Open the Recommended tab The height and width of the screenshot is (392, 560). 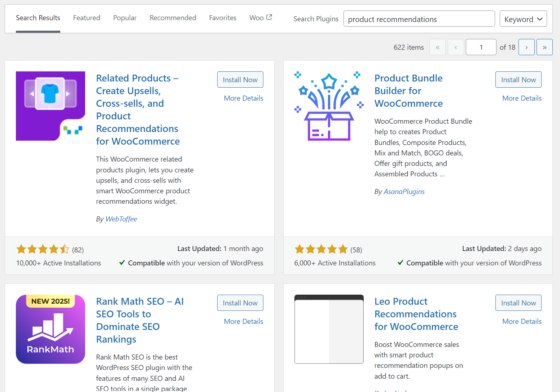point(173,18)
